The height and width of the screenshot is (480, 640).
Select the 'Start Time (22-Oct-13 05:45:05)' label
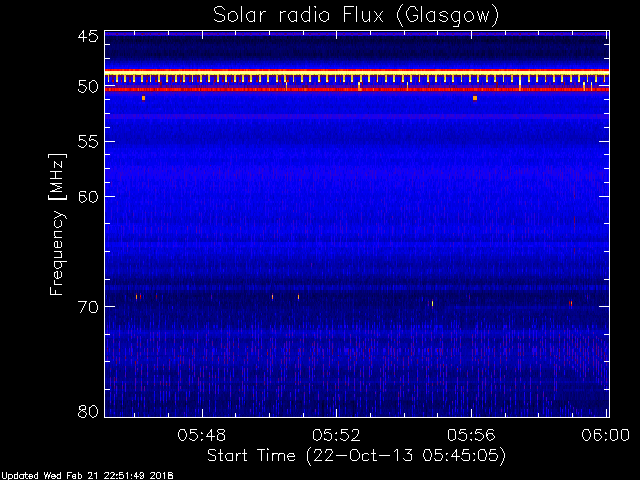356,456
